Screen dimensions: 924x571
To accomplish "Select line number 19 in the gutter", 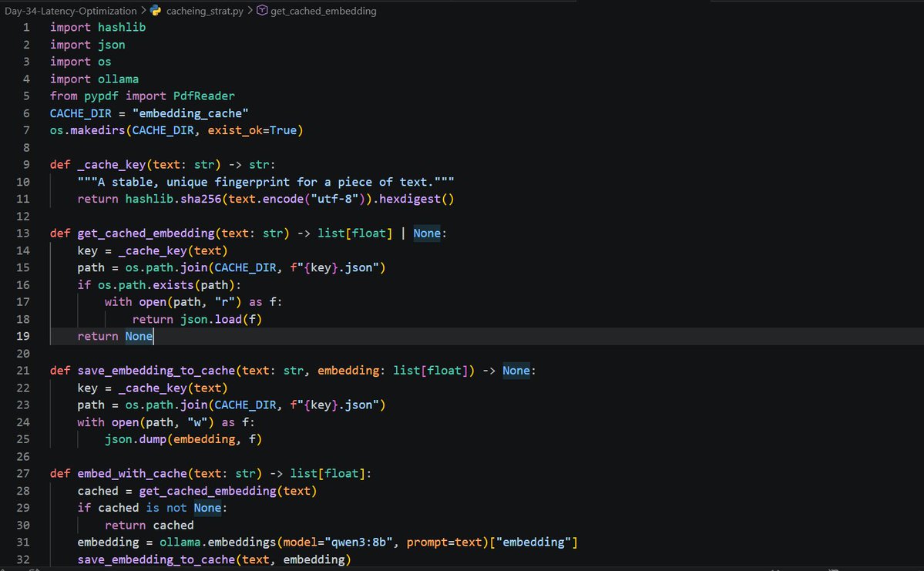I will [23, 336].
